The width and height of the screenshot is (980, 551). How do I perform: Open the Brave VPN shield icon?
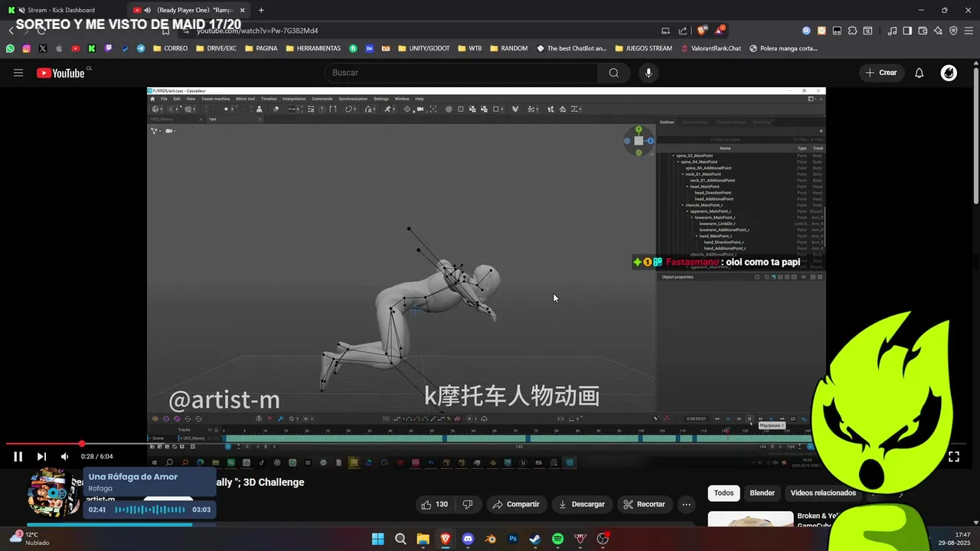click(953, 31)
